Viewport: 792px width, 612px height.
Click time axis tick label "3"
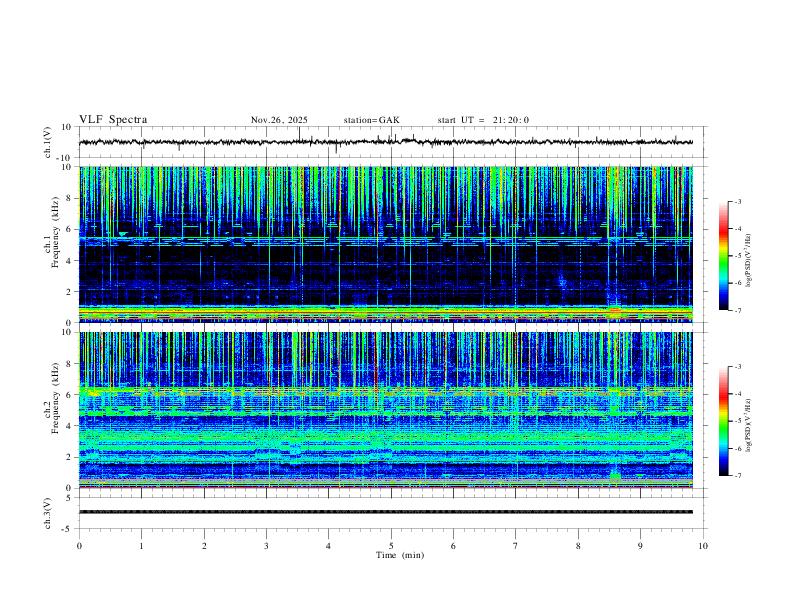tap(266, 546)
